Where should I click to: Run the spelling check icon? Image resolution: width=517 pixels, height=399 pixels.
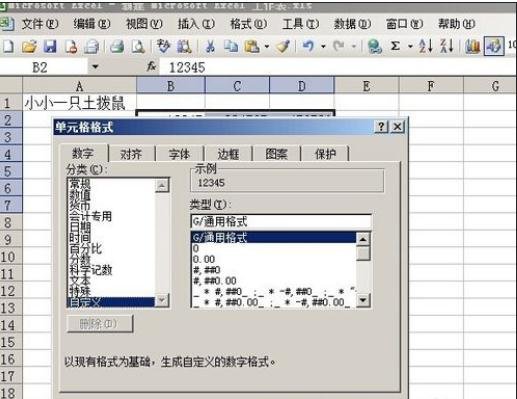click(x=163, y=46)
